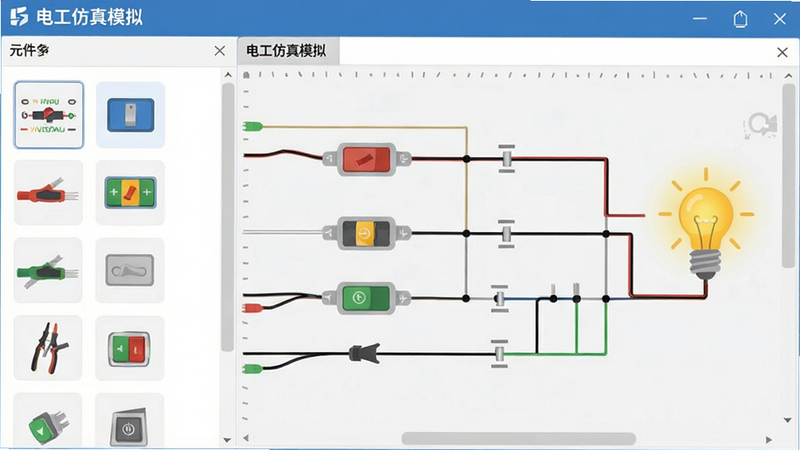The image size is (800, 450).
Task: Click the component panel scroll-up arrow
Action: (x=228, y=75)
